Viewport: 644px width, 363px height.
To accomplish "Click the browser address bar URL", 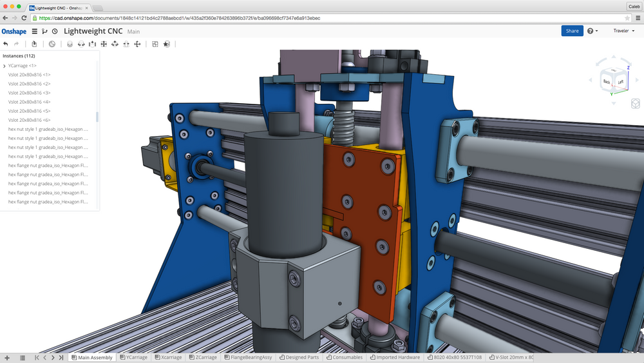I will [180, 18].
